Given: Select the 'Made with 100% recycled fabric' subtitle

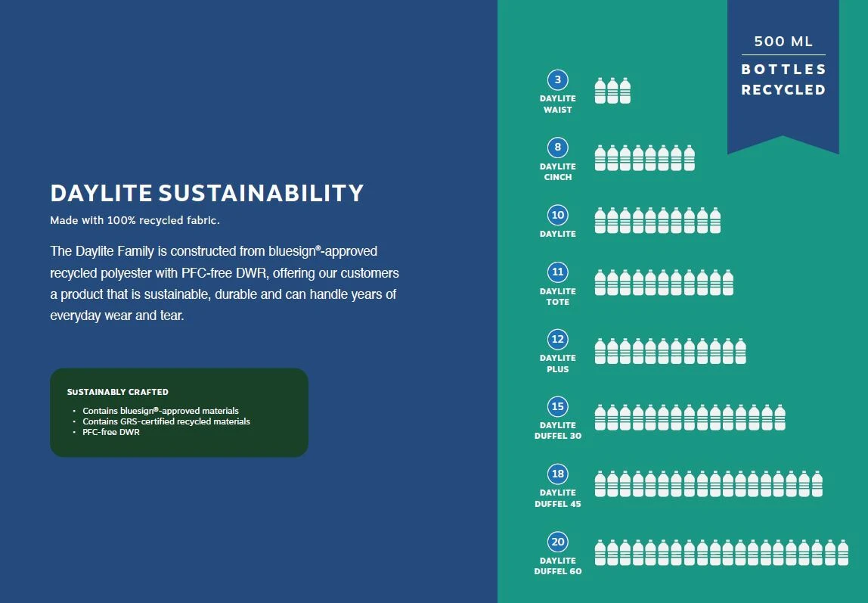Looking at the screenshot, I should tap(135, 221).
